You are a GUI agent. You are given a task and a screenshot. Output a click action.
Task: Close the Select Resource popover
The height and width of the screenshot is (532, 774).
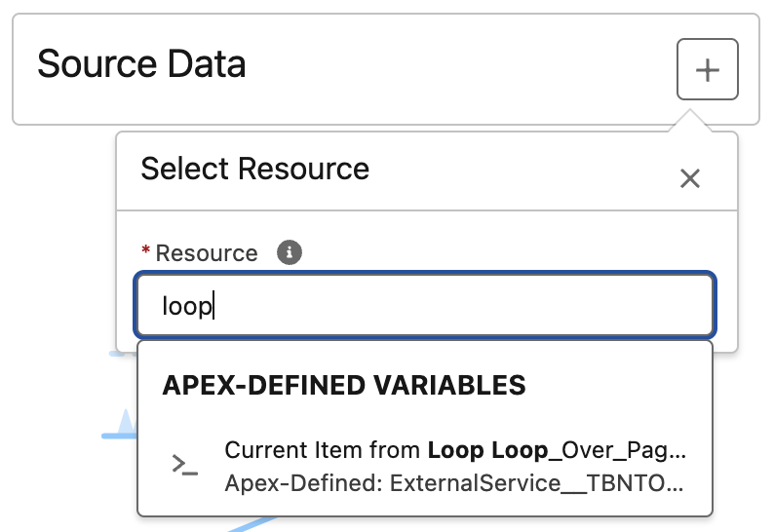(689, 178)
